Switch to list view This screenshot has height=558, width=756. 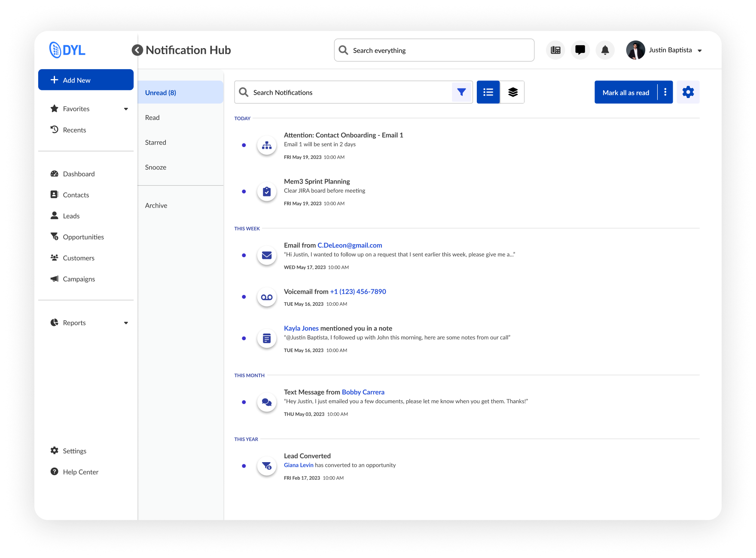point(488,92)
